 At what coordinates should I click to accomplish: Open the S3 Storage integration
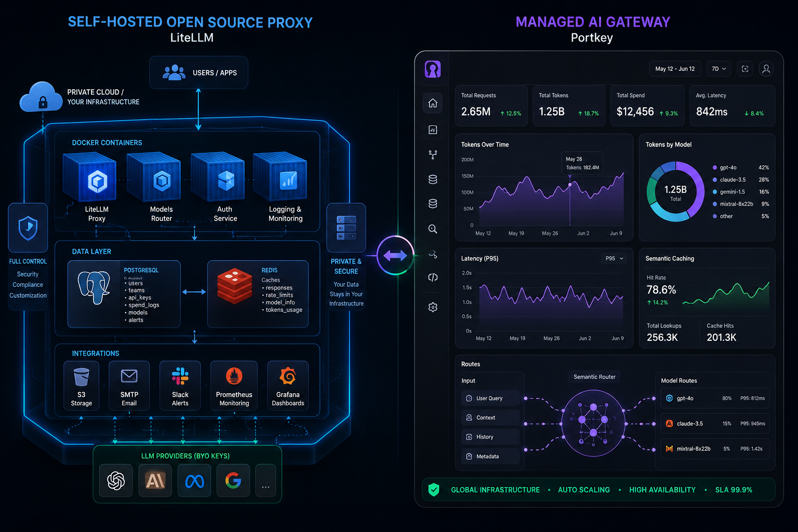coord(82,386)
